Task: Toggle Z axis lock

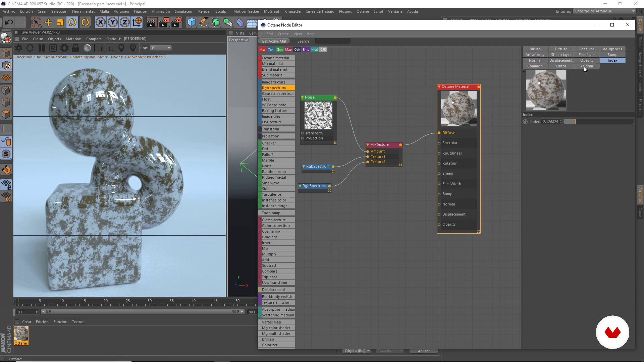Action: (x=125, y=22)
